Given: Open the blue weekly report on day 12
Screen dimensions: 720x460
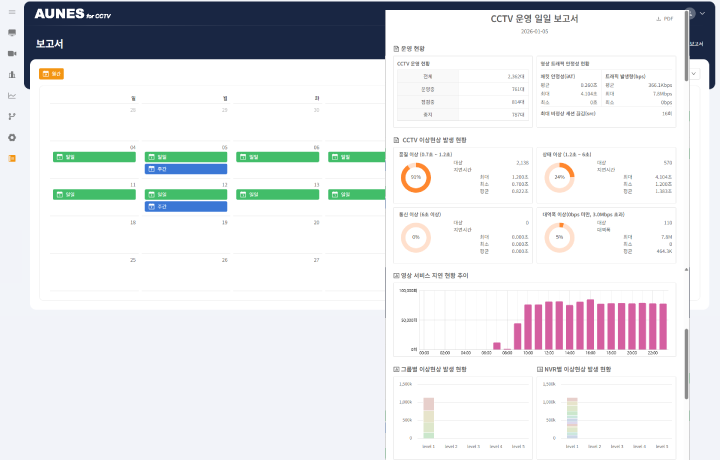Looking at the screenshot, I should click(186, 207).
